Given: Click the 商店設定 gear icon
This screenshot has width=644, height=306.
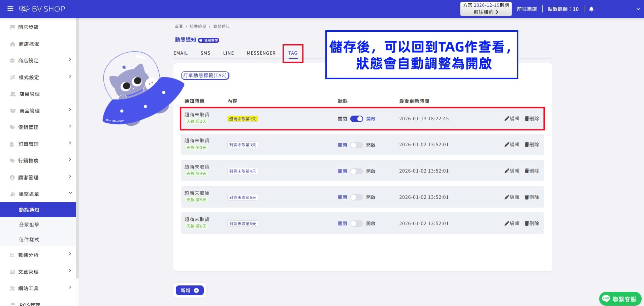Looking at the screenshot, I should tap(12, 61).
